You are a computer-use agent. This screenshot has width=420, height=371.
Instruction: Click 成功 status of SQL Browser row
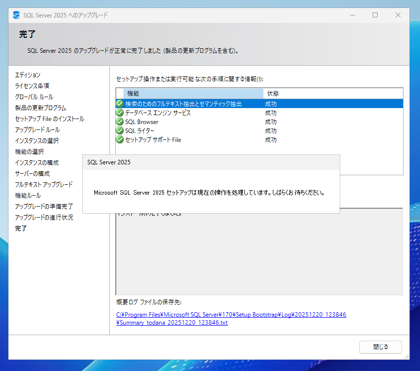(x=271, y=122)
